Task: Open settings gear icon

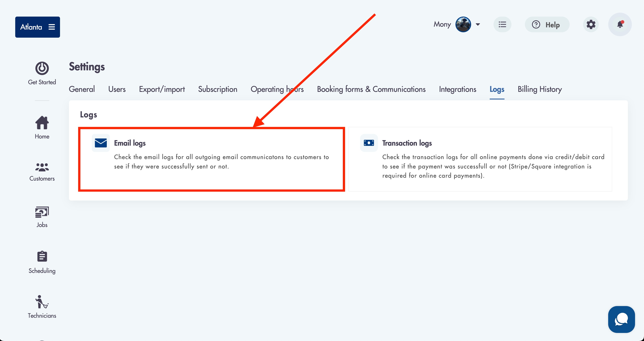Action: (591, 24)
